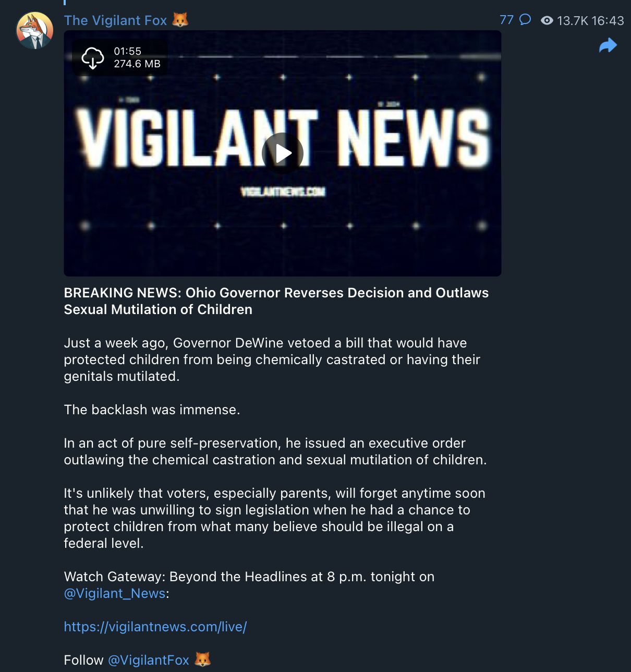This screenshot has height=672, width=631.
Task: Click 'The backlash was immense.' sentence
Action: coord(152,410)
